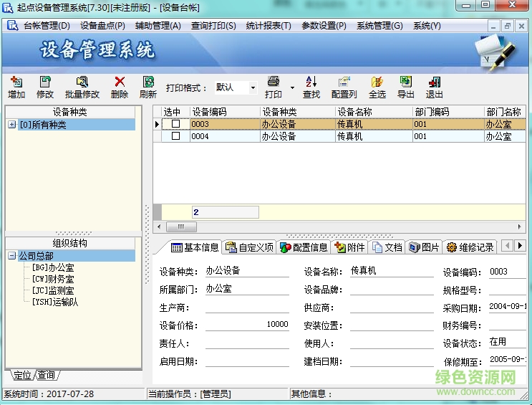The image size is (532, 405).
Task: Open 批量修改 batch edit tool
Action: tap(82, 82)
